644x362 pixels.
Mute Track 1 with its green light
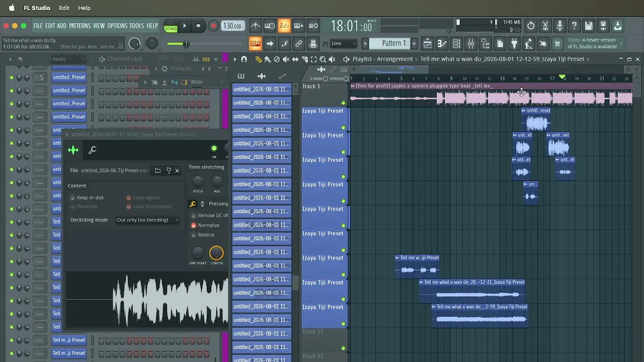tap(344, 103)
